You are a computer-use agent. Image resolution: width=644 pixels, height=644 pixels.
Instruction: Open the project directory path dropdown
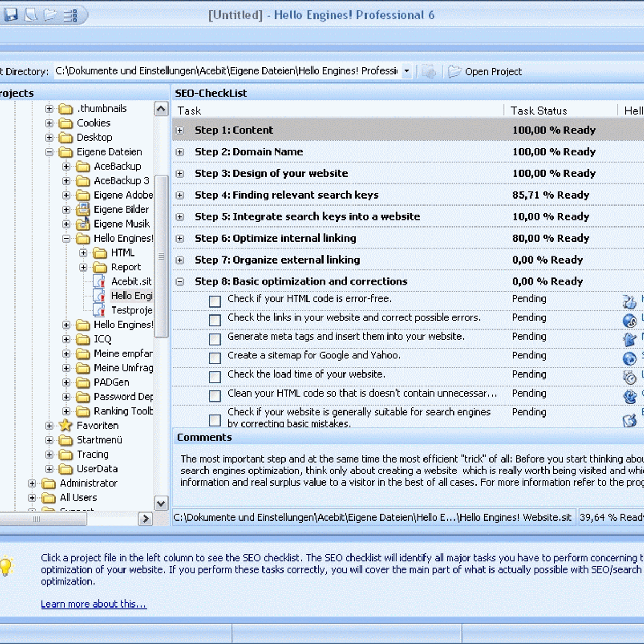coord(407,71)
